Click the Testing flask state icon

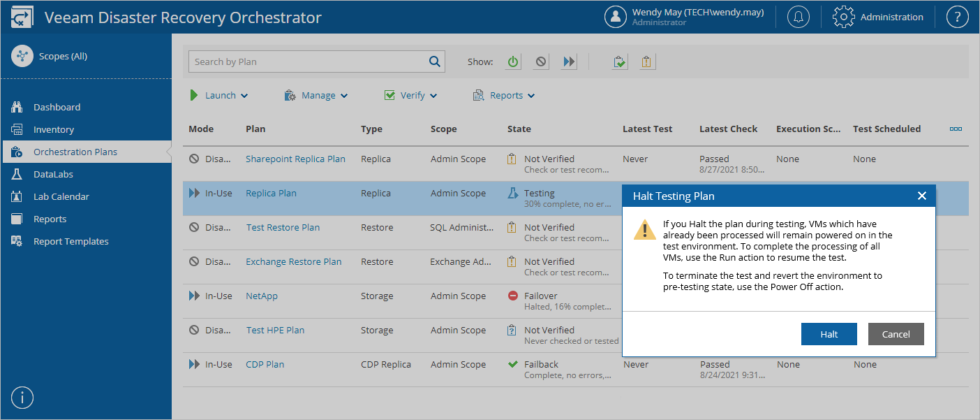[512, 193]
